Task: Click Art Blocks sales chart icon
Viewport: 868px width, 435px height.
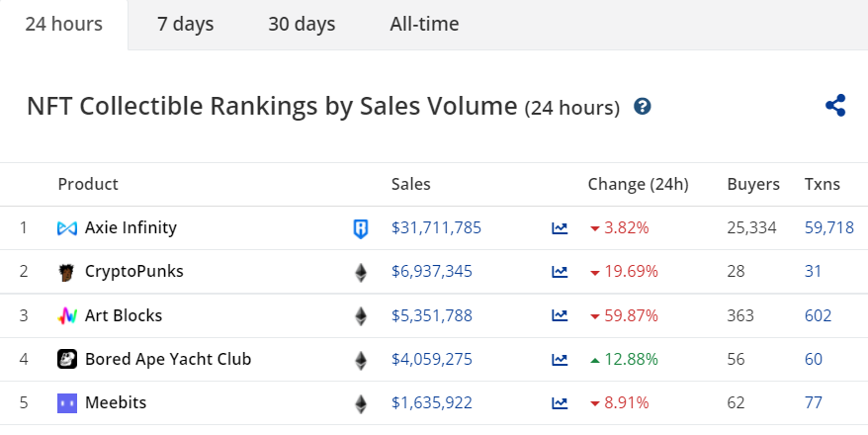Action: [x=560, y=316]
